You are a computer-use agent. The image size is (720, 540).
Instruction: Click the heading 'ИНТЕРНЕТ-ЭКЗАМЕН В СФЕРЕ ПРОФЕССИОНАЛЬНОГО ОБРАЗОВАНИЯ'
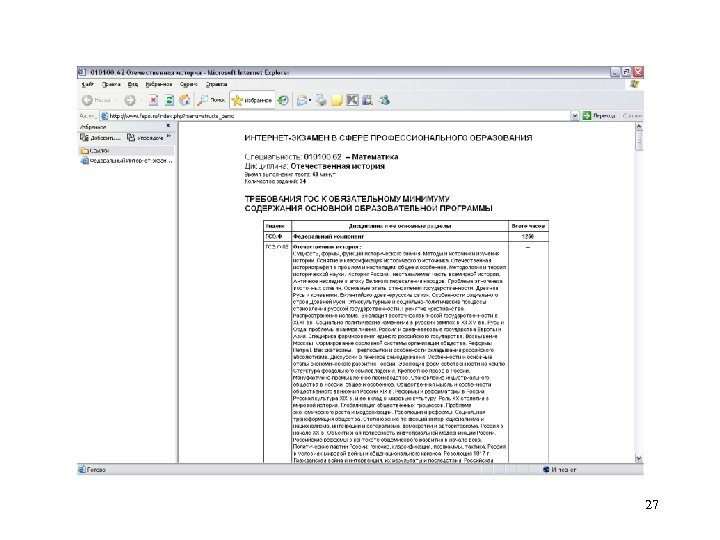[388, 138]
